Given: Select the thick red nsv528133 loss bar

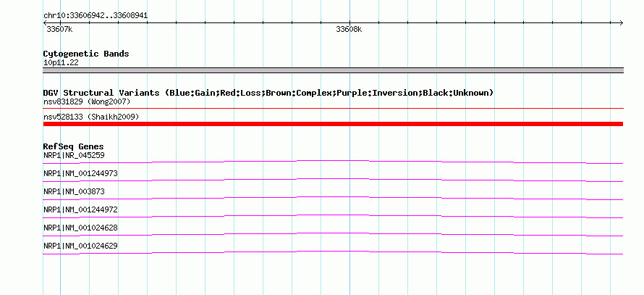Looking at the screenshot, I should coord(333,124).
